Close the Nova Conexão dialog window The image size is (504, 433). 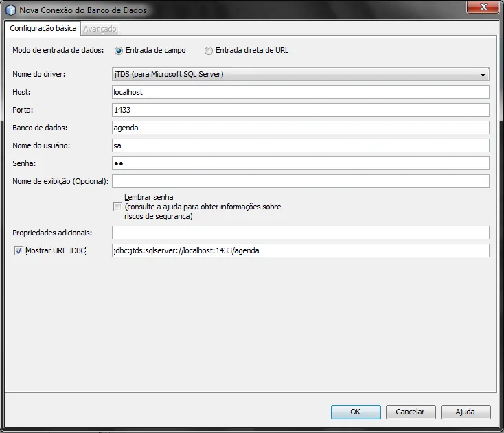click(483, 7)
